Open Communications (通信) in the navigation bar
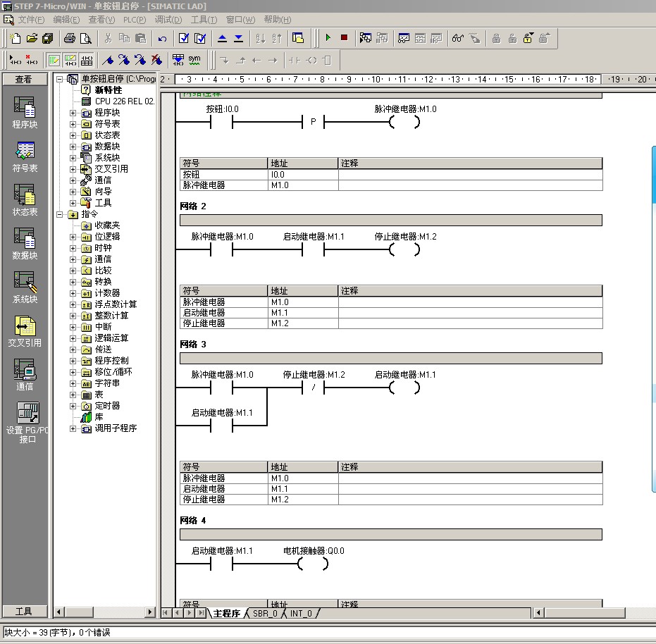 coord(25,375)
